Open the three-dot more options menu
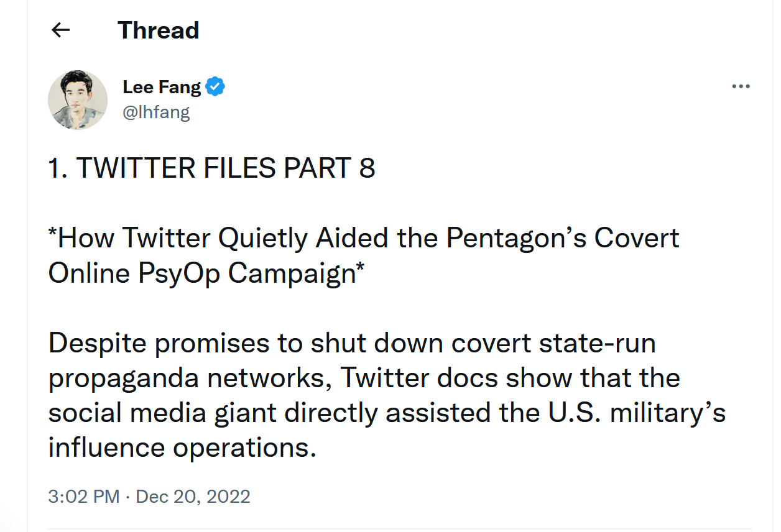This screenshot has width=781, height=532. (741, 86)
